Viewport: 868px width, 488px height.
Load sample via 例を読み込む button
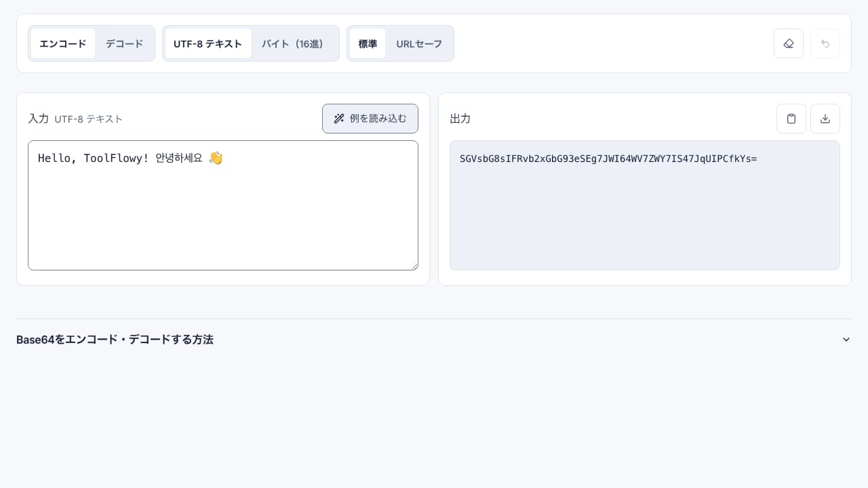370,119
